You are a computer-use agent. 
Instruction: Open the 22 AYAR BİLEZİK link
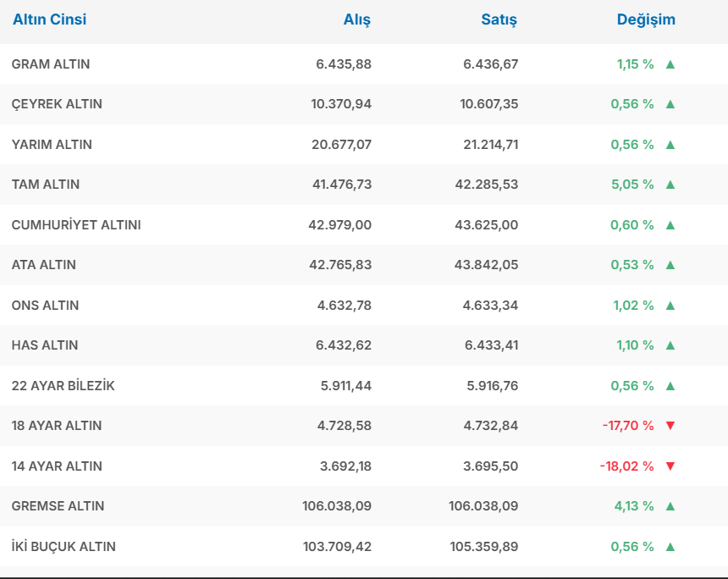[x=63, y=386]
